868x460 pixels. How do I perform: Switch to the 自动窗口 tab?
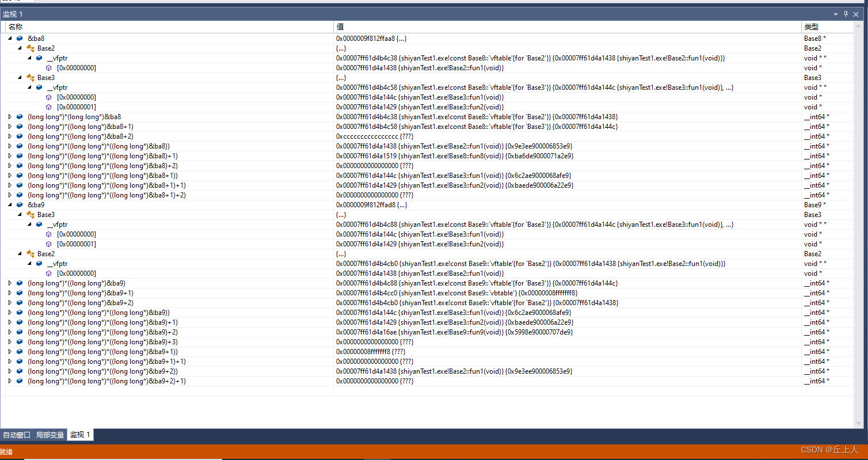click(16, 435)
